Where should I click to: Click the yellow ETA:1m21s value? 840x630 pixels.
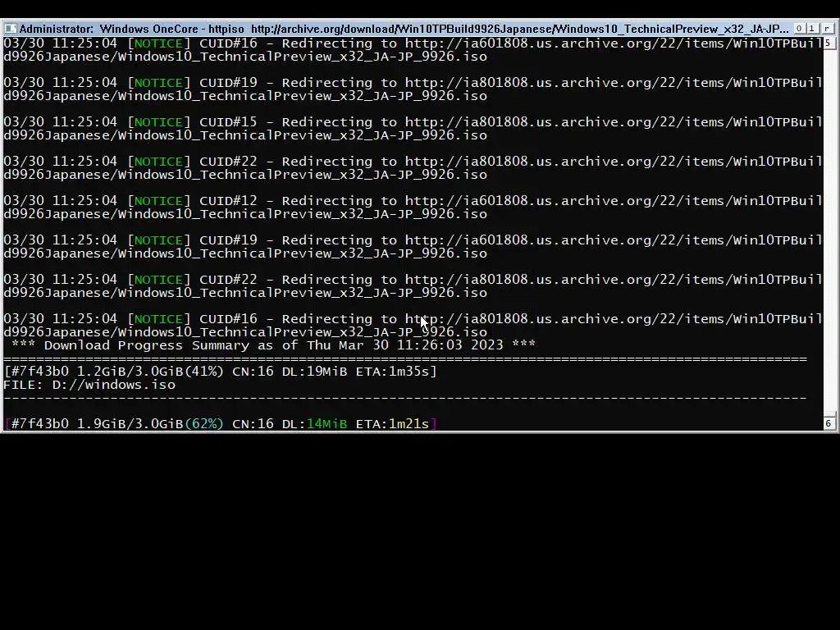pos(393,424)
